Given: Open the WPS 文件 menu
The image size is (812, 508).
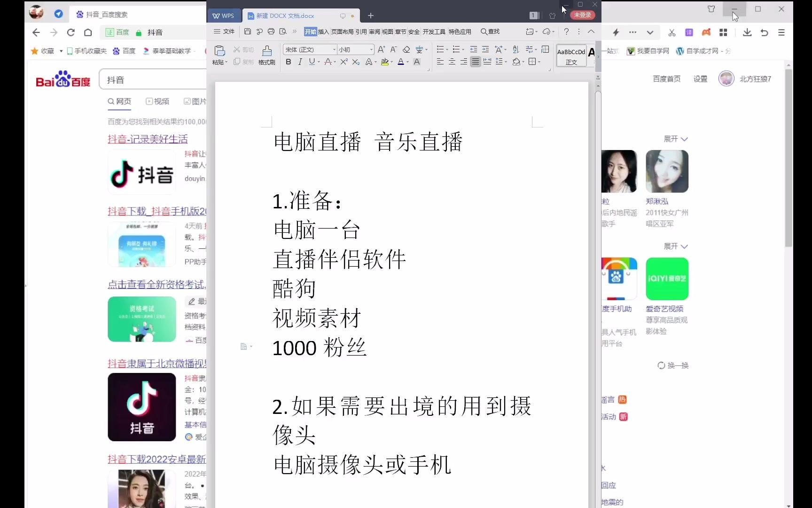Looking at the screenshot, I should tap(224, 32).
